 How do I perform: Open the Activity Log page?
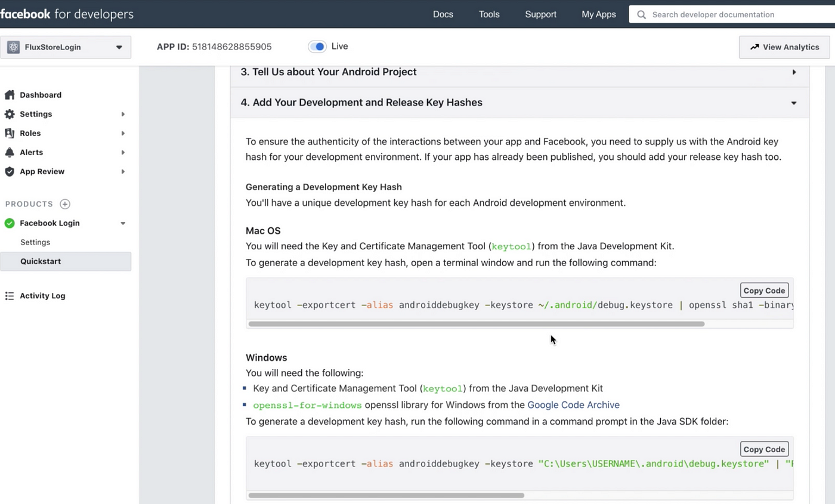tap(42, 296)
